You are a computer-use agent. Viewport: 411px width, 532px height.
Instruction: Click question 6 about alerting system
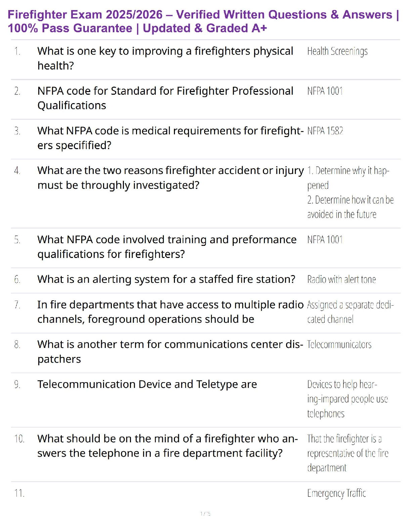click(166, 279)
